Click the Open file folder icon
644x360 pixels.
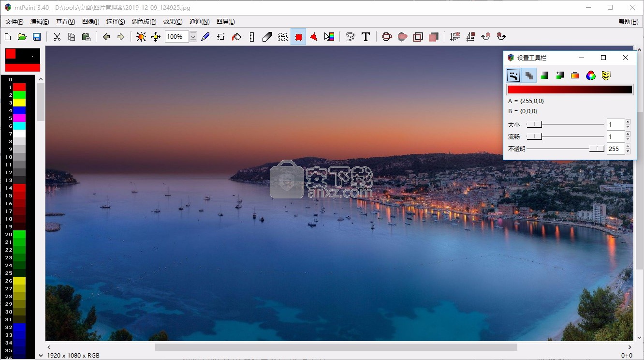click(x=22, y=37)
